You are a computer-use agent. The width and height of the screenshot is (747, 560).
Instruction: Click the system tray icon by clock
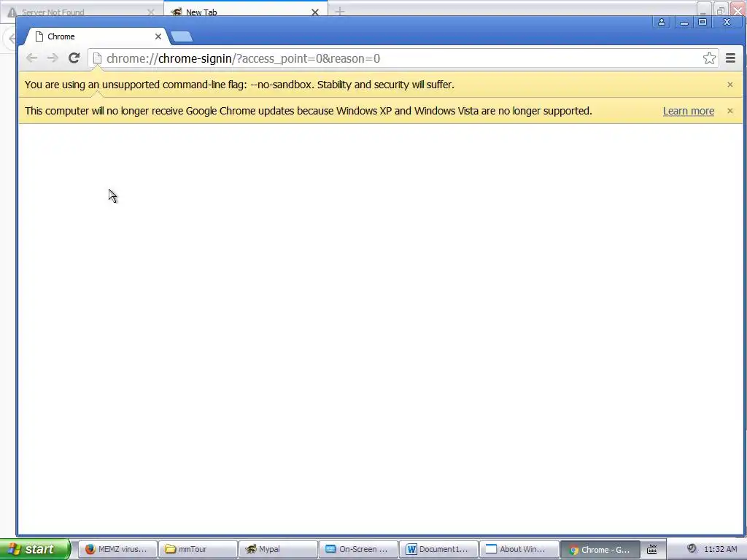click(x=692, y=548)
